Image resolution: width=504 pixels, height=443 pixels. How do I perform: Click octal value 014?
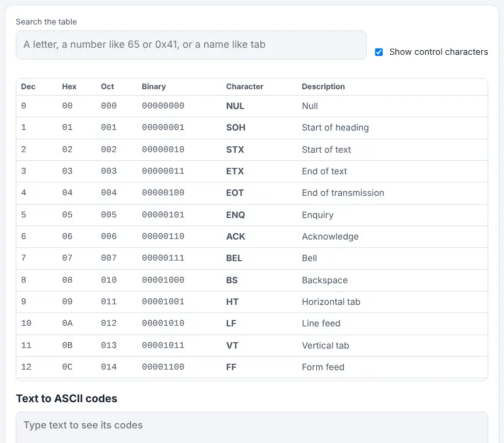[x=108, y=367]
